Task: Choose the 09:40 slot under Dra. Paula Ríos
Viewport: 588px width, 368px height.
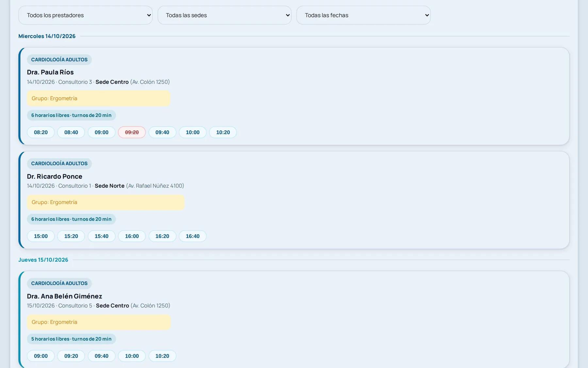Action: point(162,132)
